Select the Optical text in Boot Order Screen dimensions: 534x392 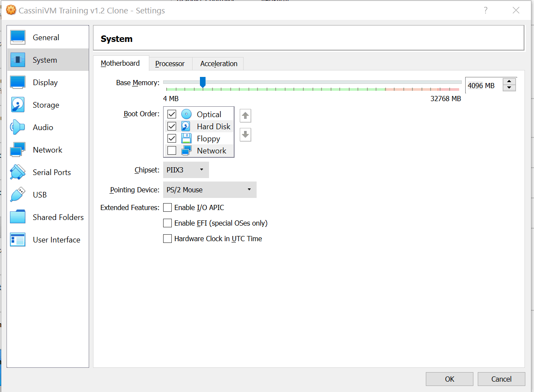click(209, 115)
